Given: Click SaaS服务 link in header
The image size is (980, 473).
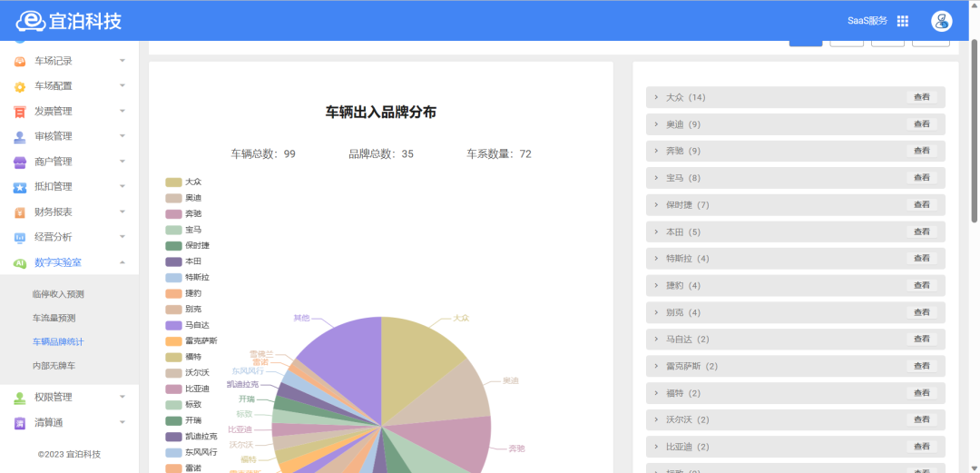Looking at the screenshot, I should 867,21.
